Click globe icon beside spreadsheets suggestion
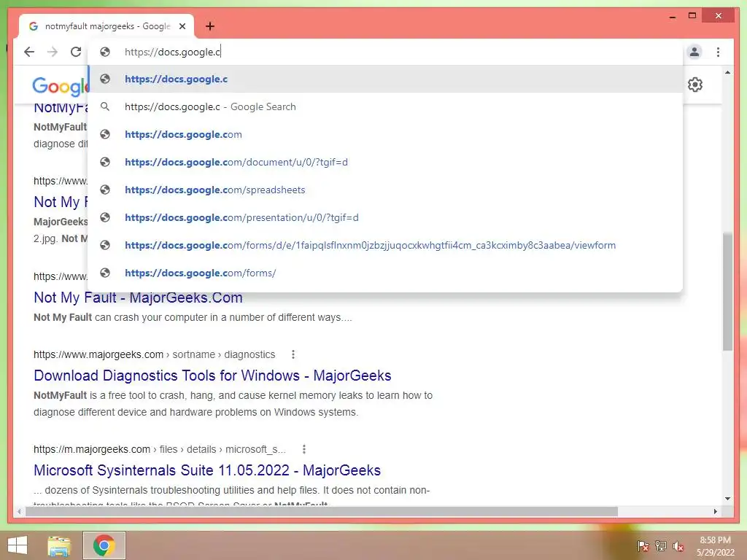Viewport: 747px width, 560px height. (105, 190)
